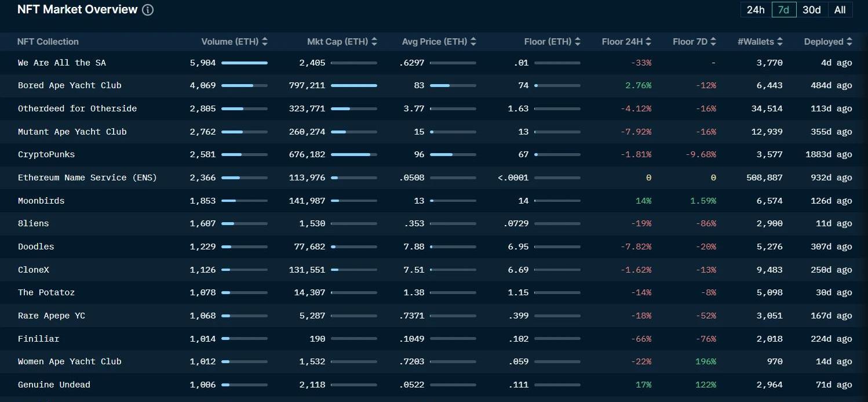Click Avg Price (ETH) sort arrows
This screenshot has width=868, height=402.
[x=473, y=42]
